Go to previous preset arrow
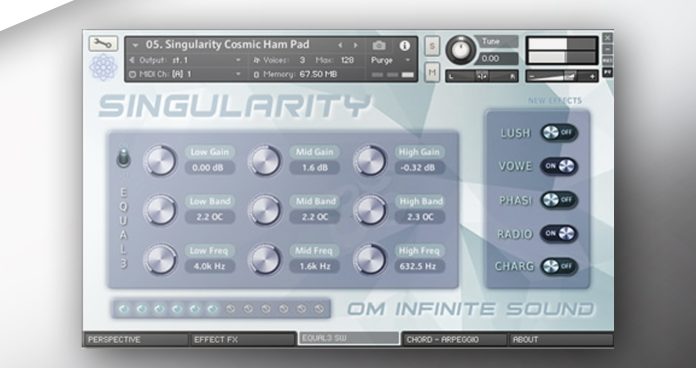 pyautogui.click(x=340, y=45)
